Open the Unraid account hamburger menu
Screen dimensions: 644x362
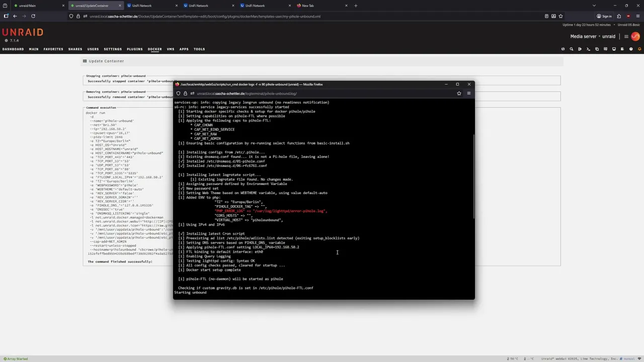point(626,36)
